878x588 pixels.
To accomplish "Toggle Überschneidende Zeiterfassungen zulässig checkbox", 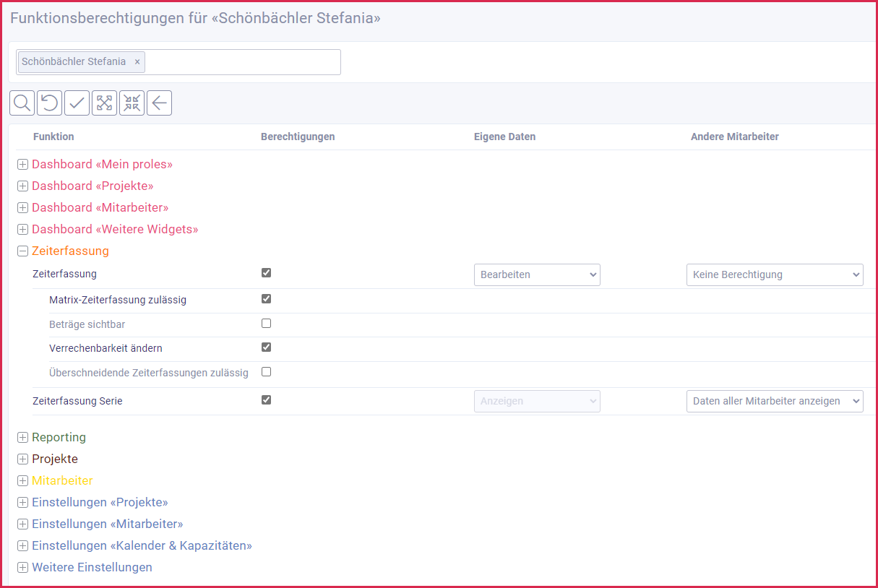I will point(266,372).
